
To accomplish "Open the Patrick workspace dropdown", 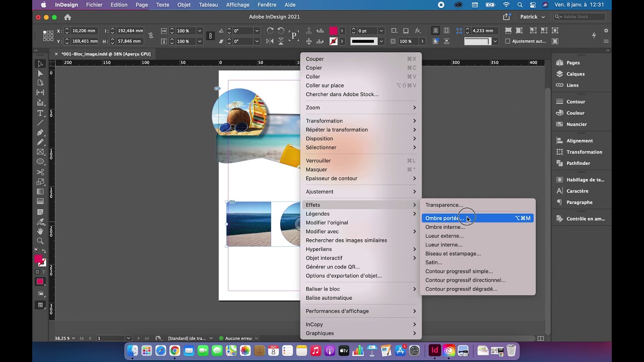I will [x=532, y=17].
